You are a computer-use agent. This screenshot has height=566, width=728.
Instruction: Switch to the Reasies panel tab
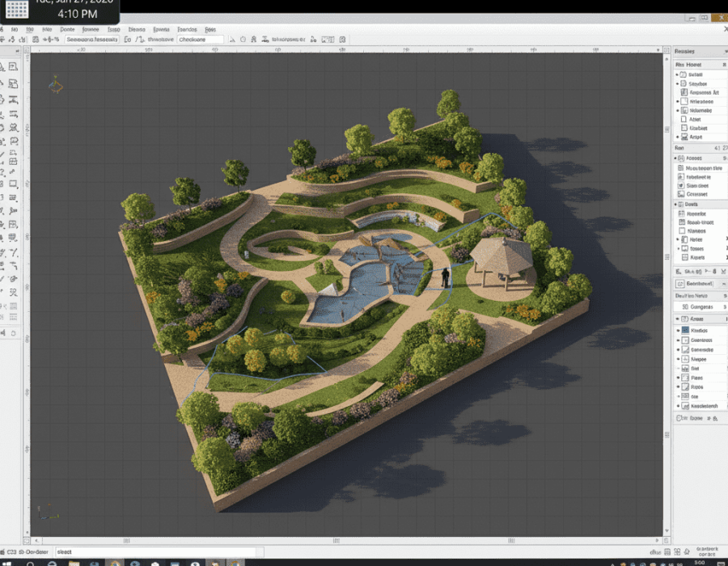685,51
